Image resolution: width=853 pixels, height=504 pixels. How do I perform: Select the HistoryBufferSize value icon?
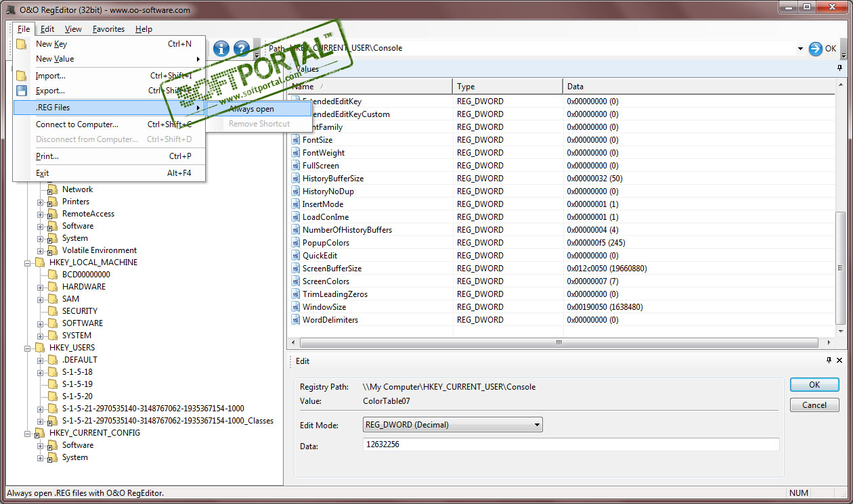(295, 179)
